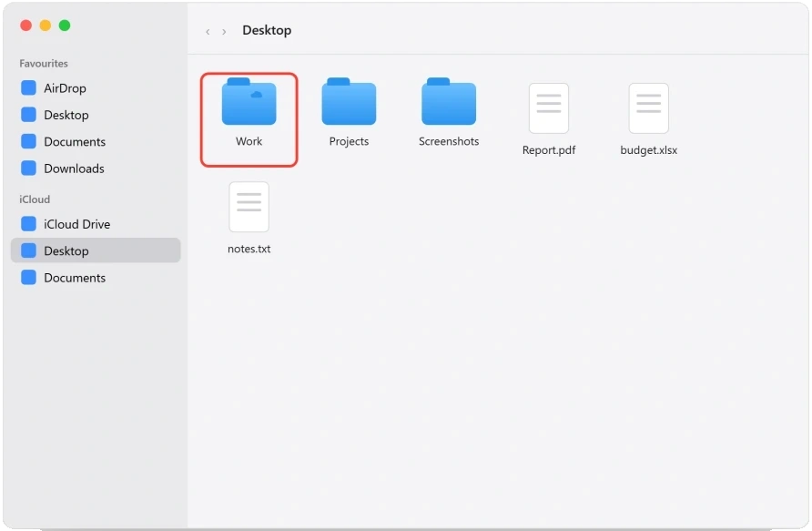Image resolution: width=812 pixels, height=531 pixels.
Task: Select Desktop under iCloud section
Action: coord(96,250)
